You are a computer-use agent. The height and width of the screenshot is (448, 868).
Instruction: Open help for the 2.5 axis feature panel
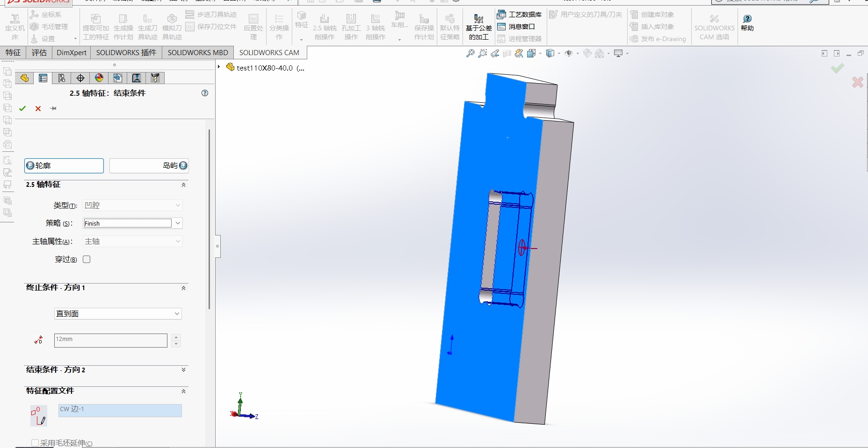[205, 93]
